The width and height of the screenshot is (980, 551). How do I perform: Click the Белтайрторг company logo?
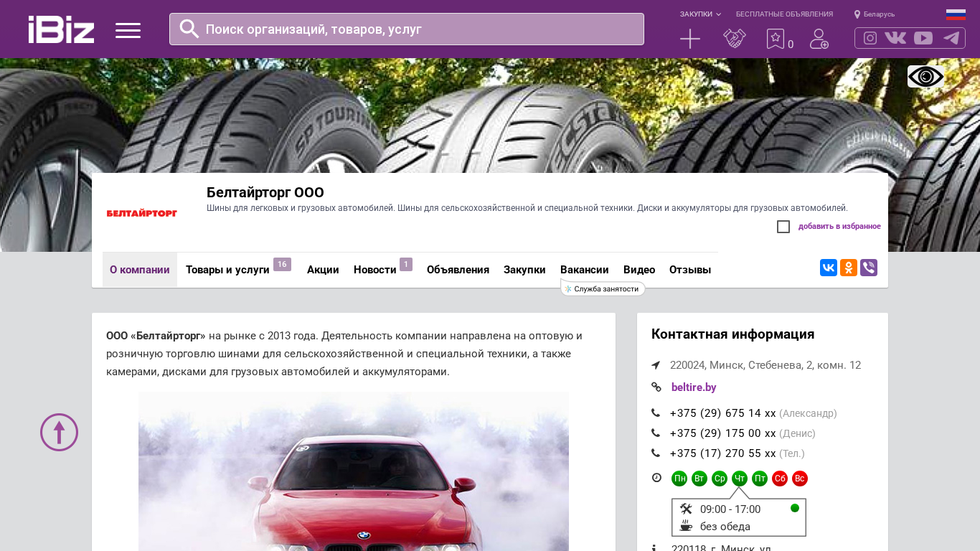142,213
